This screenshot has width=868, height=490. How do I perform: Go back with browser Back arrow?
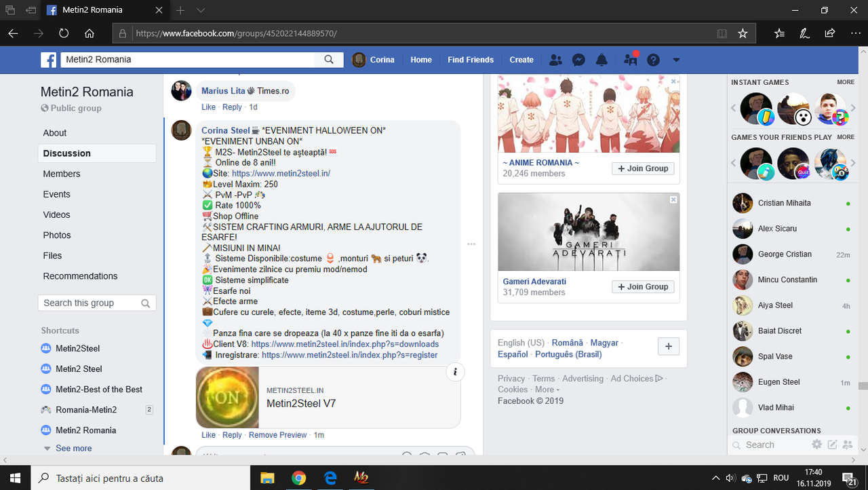pyautogui.click(x=14, y=33)
